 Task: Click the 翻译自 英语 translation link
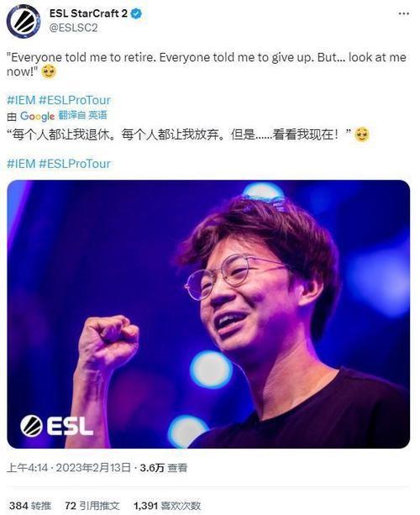point(83,115)
